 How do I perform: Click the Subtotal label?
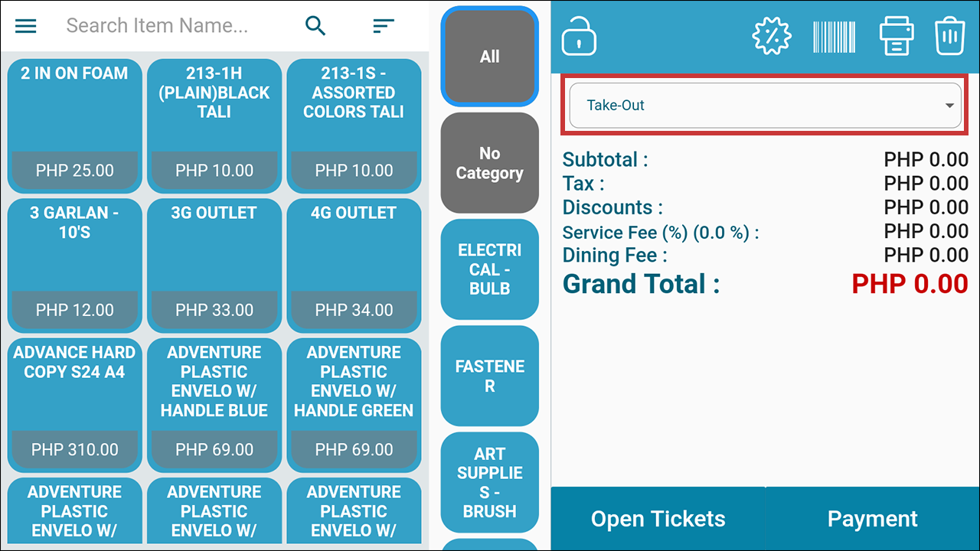coord(606,160)
